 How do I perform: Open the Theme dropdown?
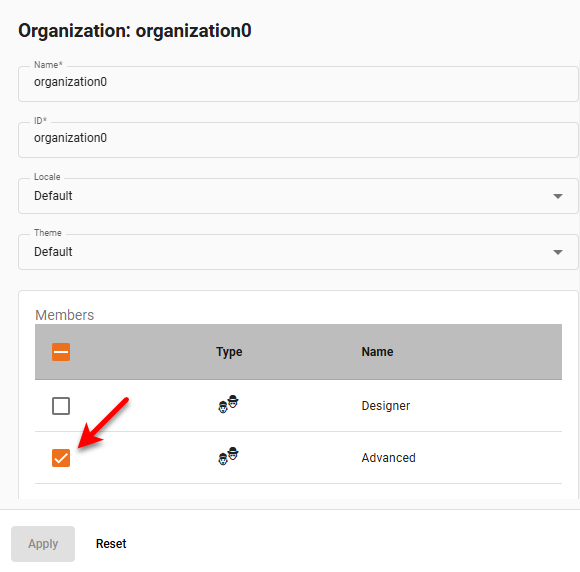(x=298, y=252)
